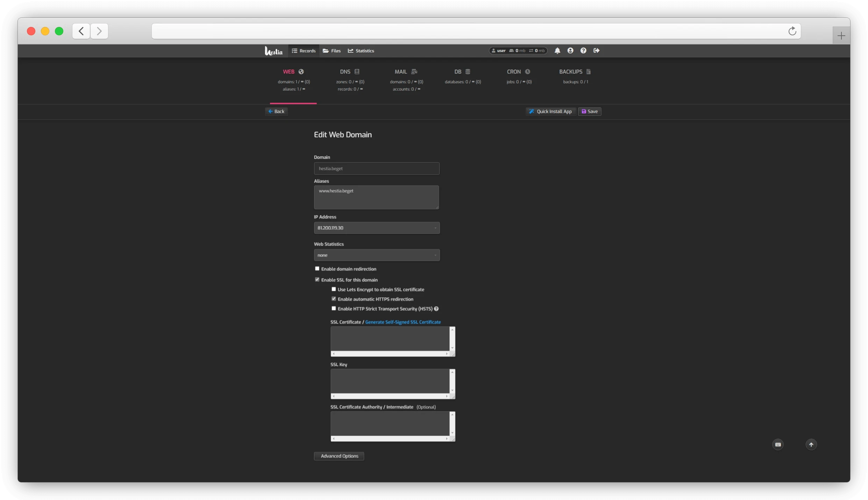Click Generate Self-Signed SSL Certificate link
Screen dimensions: 868x500
point(403,322)
